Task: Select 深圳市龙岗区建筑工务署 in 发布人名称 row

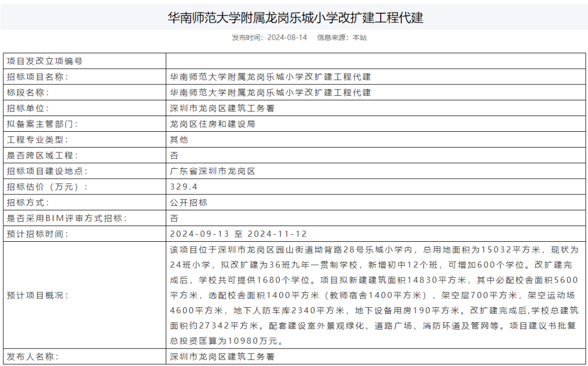Action: point(222,357)
